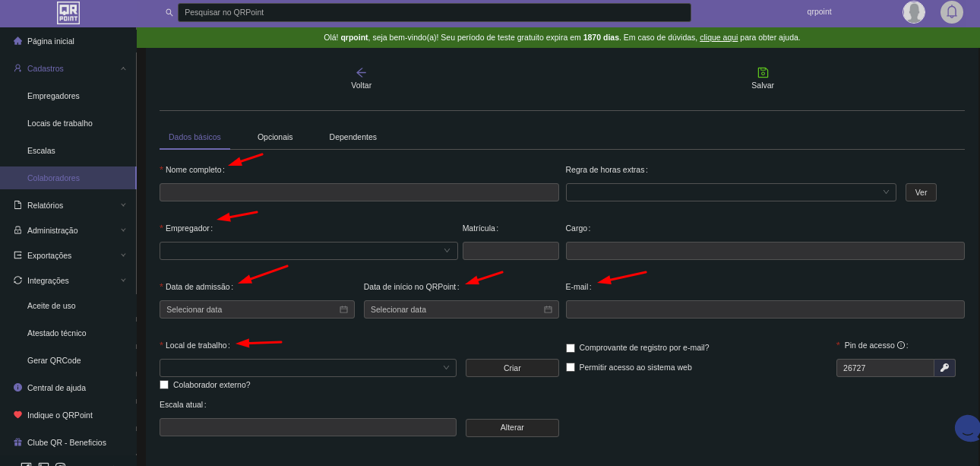Switch to the Dependentes tab
980x466 pixels.
click(x=352, y=137)
